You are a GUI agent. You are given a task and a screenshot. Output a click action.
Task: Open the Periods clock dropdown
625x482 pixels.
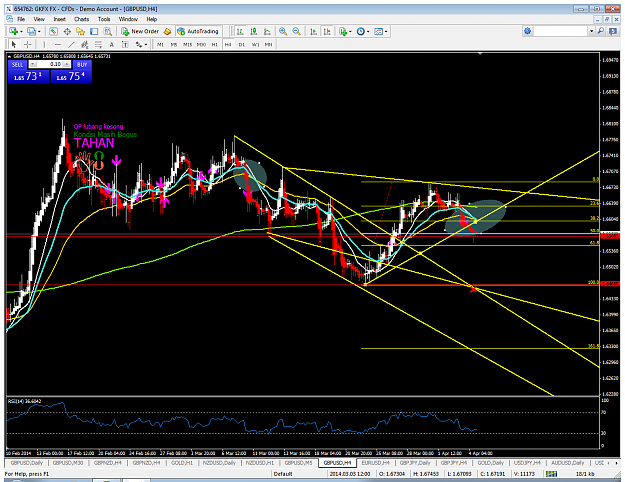pyautogui.click(x=363, y=31)
